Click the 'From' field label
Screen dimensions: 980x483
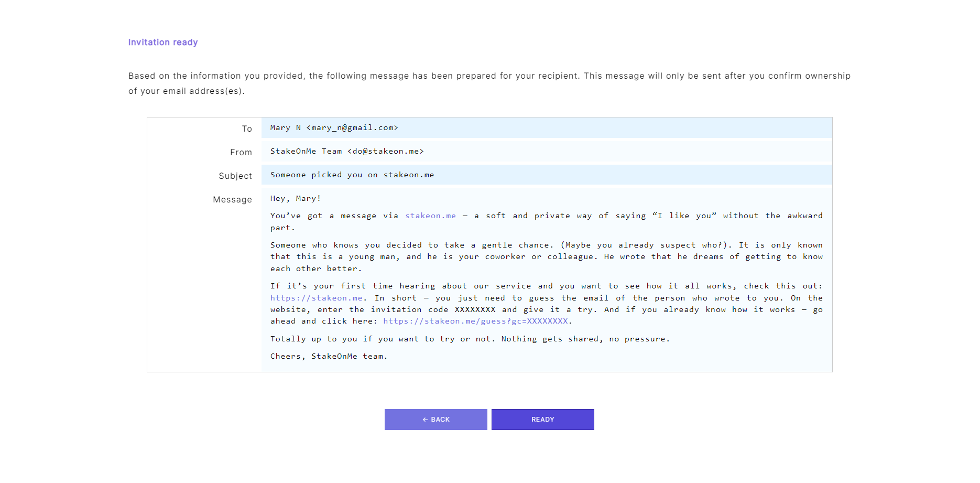coord(241,152)
